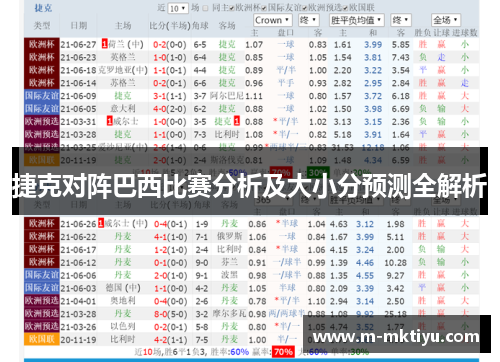Click the red 70% highlight in bottom summary

pos(283,352)
